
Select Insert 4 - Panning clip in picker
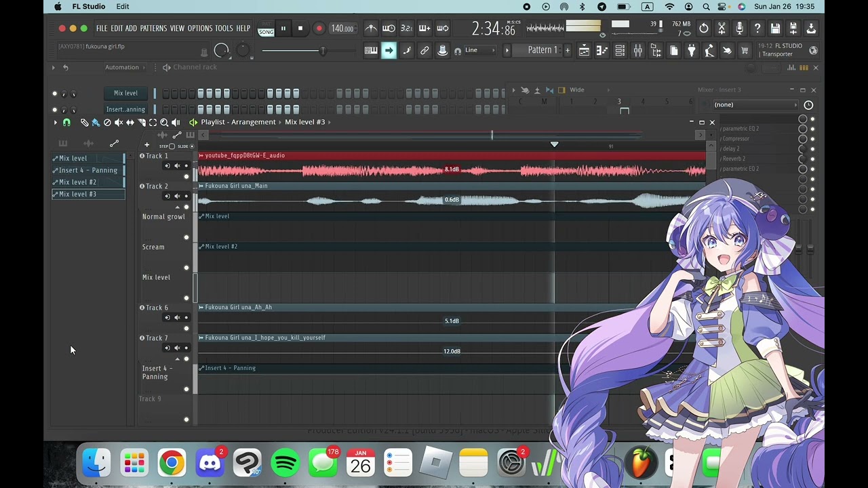88,171
